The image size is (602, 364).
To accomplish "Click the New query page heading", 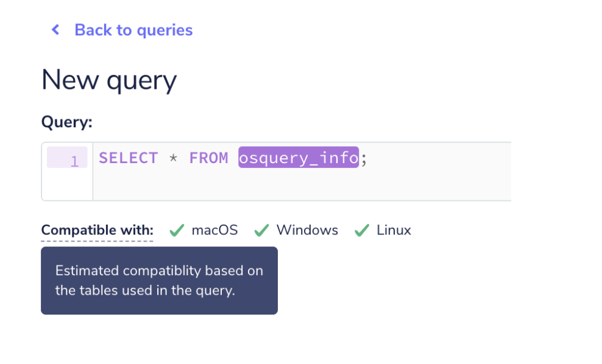I will (108, 80).
